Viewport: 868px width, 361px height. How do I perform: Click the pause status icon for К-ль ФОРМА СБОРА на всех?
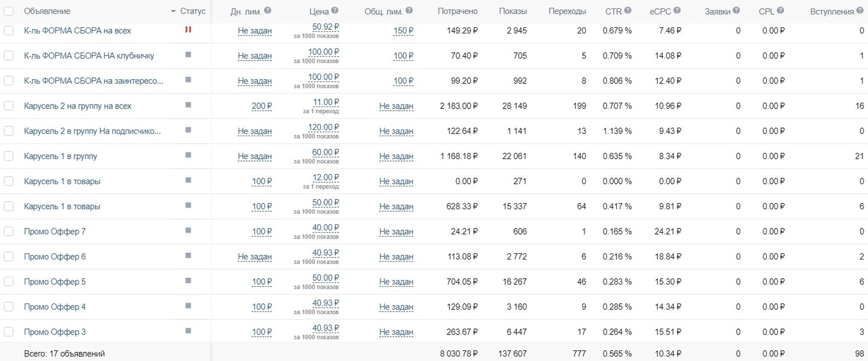188,29
